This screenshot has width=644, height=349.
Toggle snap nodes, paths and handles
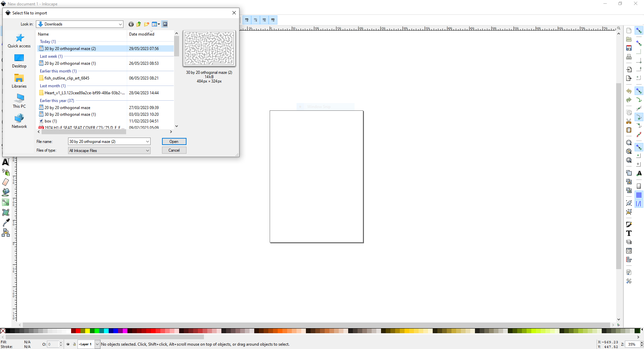[639, 91]
